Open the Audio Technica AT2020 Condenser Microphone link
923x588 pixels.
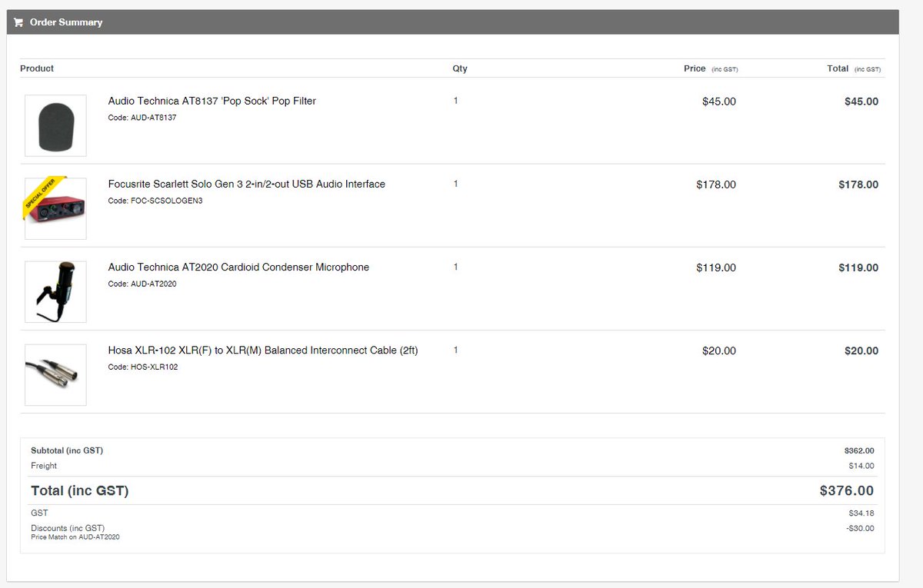click(x=238, y=267)
